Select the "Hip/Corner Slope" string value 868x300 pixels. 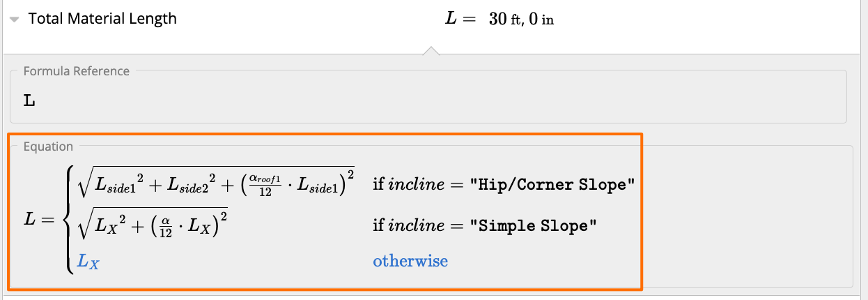tap(552, 186)
